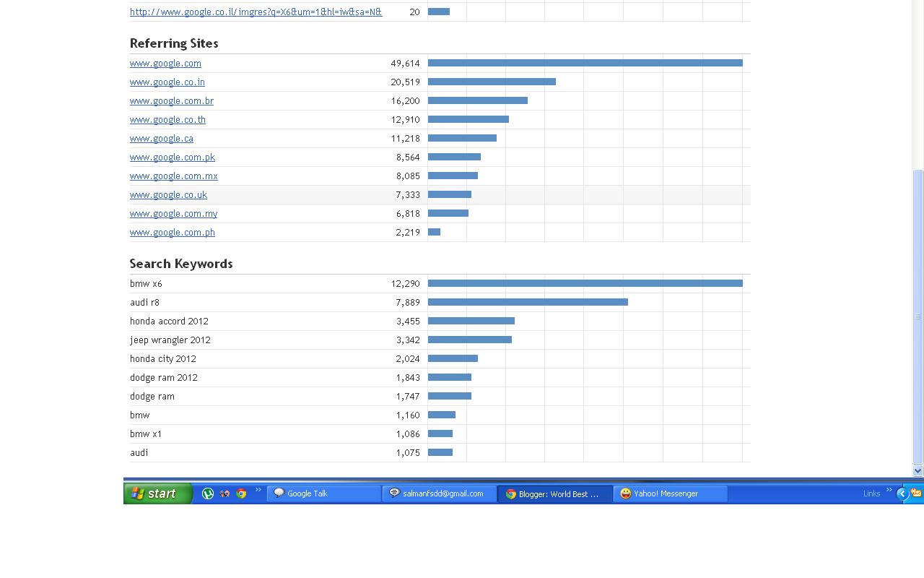
Task: Click the vertical scrollbar thumb
Action: pos(918,316)
